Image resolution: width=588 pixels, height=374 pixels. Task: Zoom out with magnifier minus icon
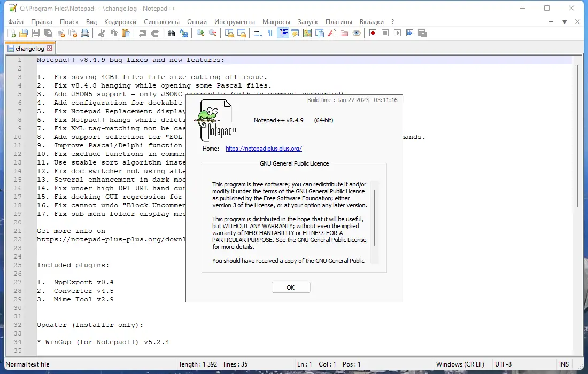coord(213,33)
